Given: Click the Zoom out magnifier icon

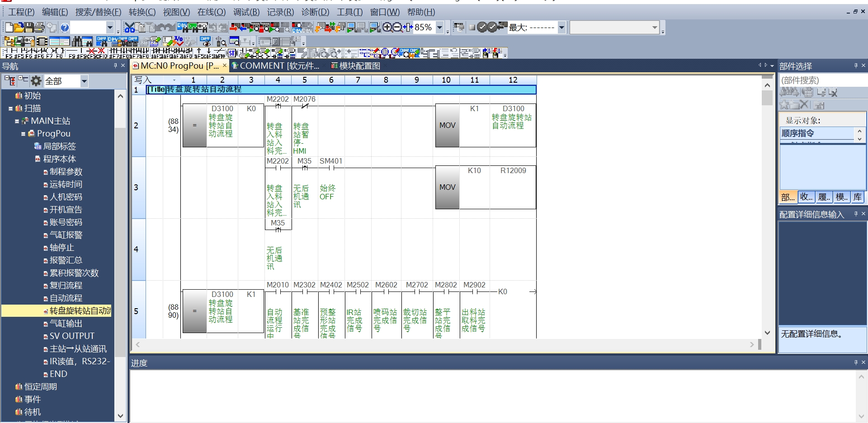Looking at the screenshot, I should [397, 28].
